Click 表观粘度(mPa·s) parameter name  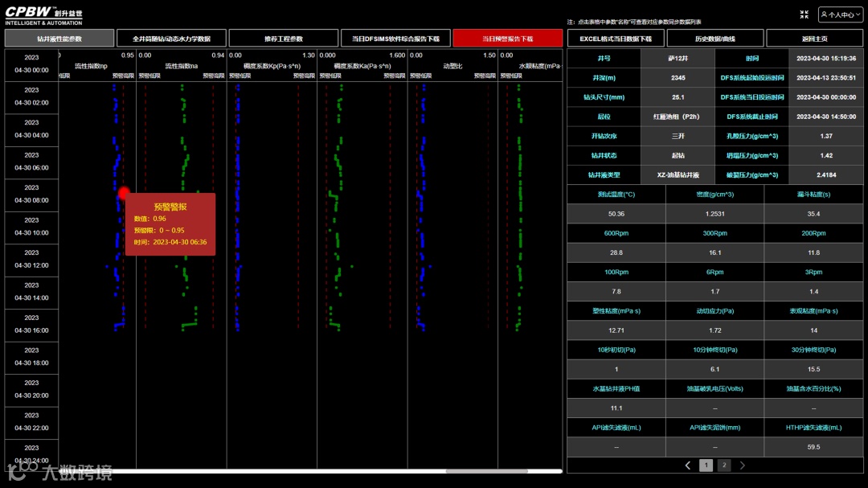813,311
